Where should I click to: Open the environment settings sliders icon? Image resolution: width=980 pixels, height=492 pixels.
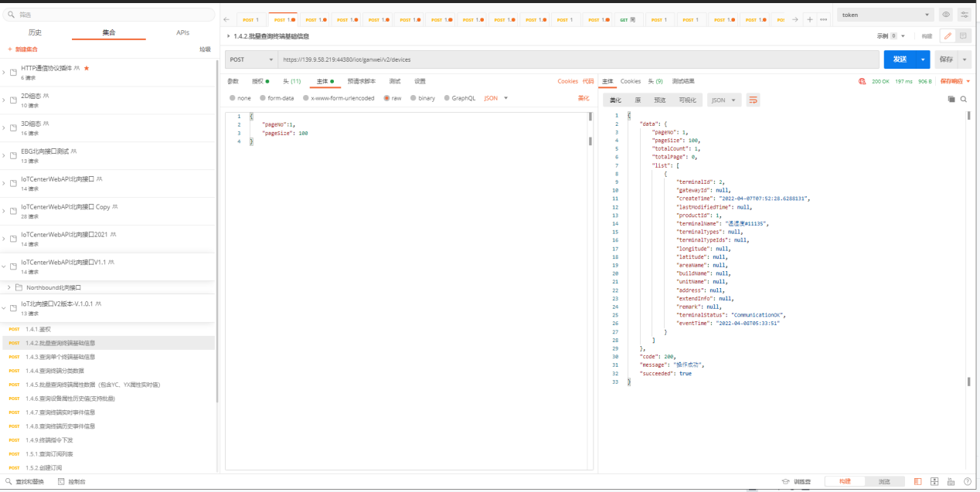[x=964, y=15]
